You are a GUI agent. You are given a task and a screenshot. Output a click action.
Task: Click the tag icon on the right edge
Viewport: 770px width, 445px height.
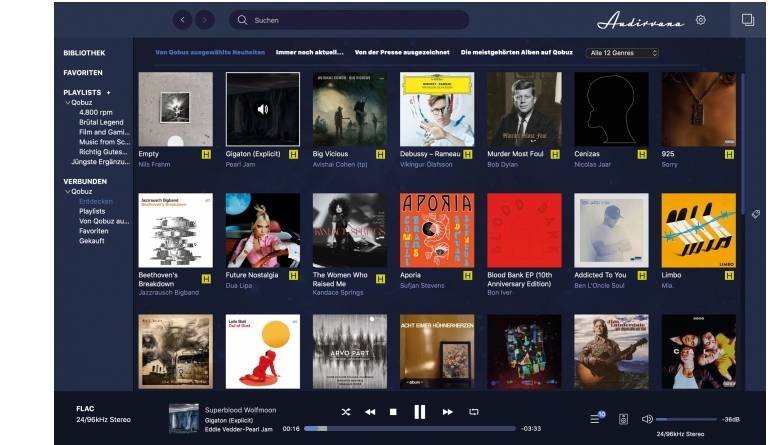coord(756,214)
